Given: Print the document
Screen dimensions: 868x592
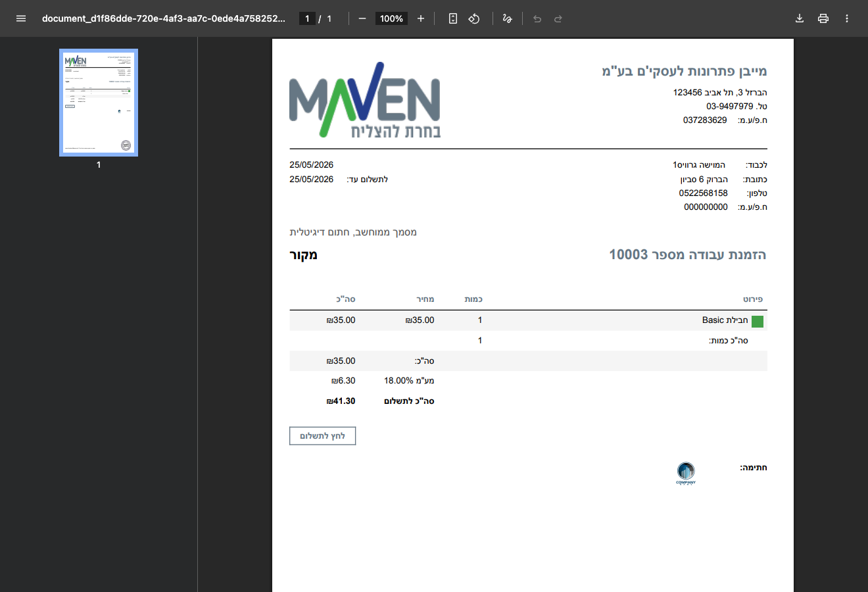Looking at the screenshot, I should [x=823, y=18].
